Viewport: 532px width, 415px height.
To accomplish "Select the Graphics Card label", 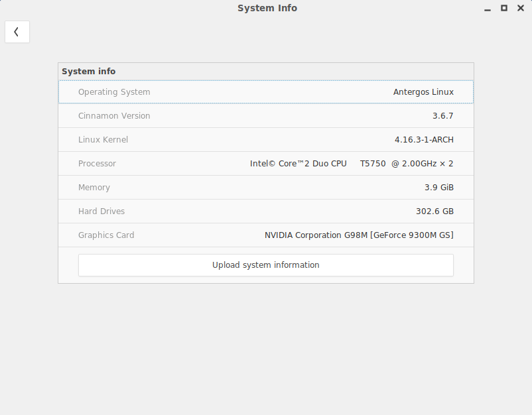I will pos(106,235).
